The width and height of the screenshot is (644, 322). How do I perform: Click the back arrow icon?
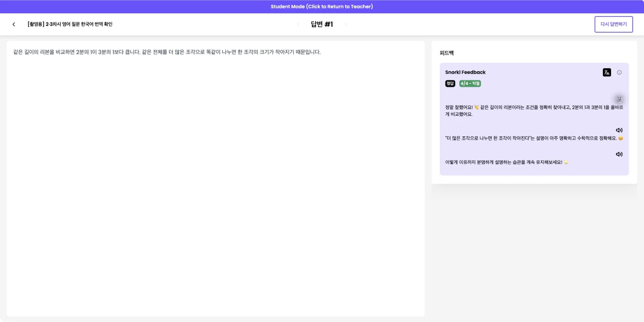14,24
